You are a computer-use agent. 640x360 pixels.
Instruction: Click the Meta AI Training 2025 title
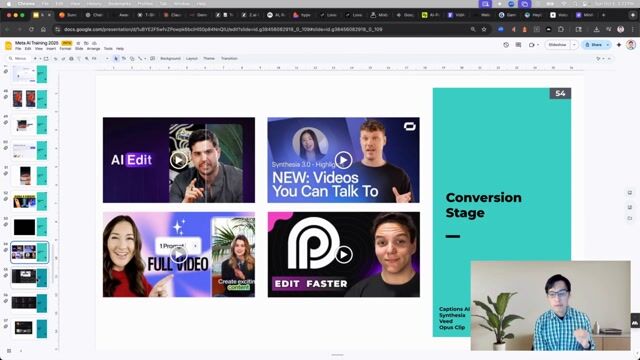click(x=37, y=43)
